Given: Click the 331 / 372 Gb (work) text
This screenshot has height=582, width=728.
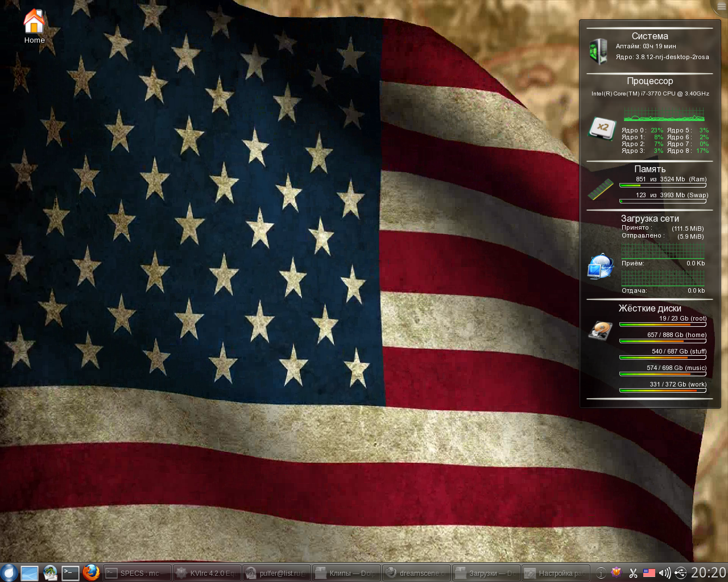Looking at the screenshot, I should (x=678, y=384).
